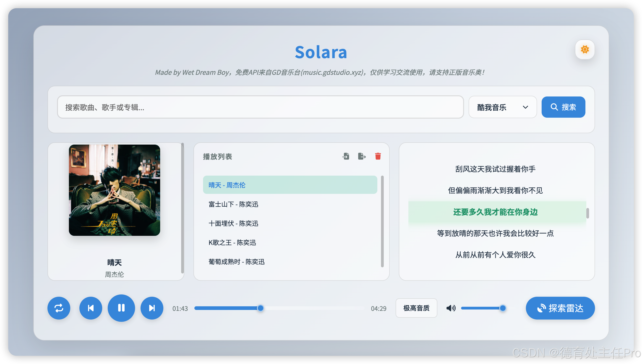Select 富士山下 - 陈奕迅 from the playlist
The image size is (642, 364).
click(x=233, y=204)
